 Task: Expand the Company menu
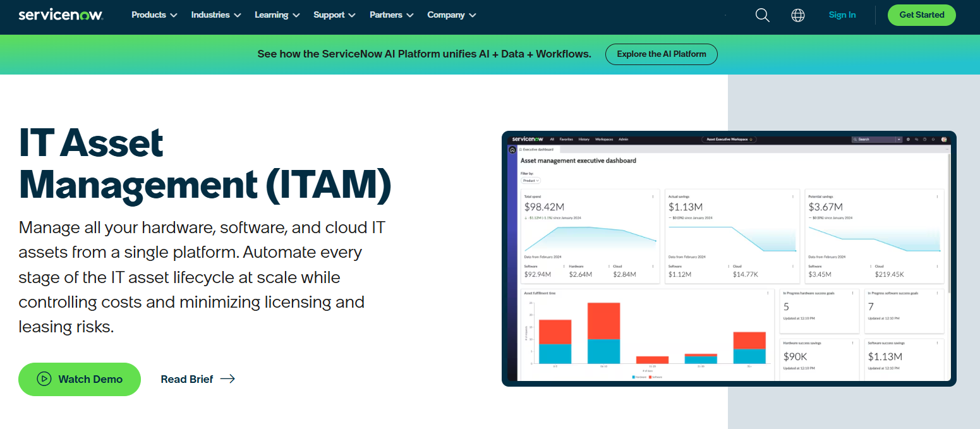[452, 15]
